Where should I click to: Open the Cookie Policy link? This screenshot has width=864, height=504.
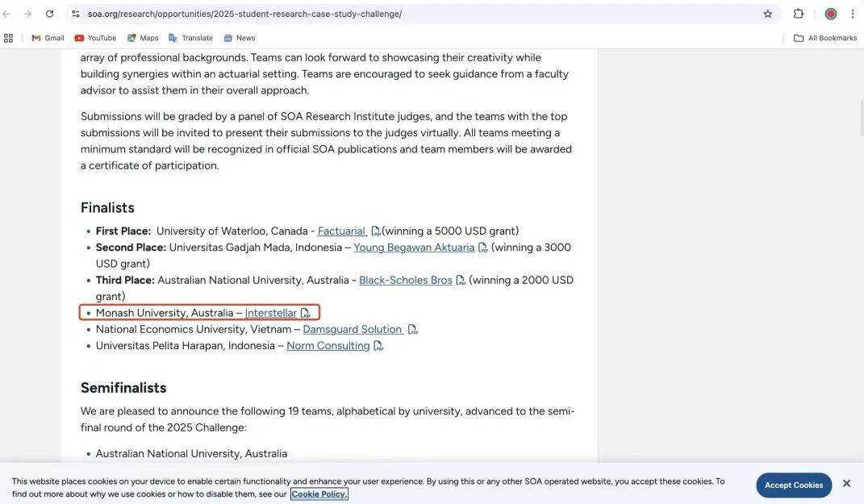pyautogui.click(x=319, y=494)
